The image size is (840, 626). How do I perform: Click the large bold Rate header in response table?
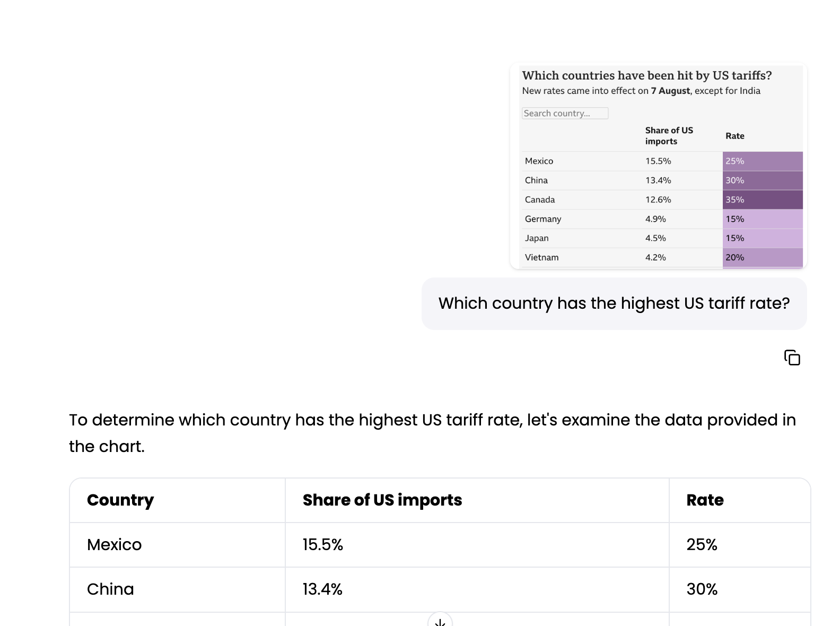click(x=705, y=500)
